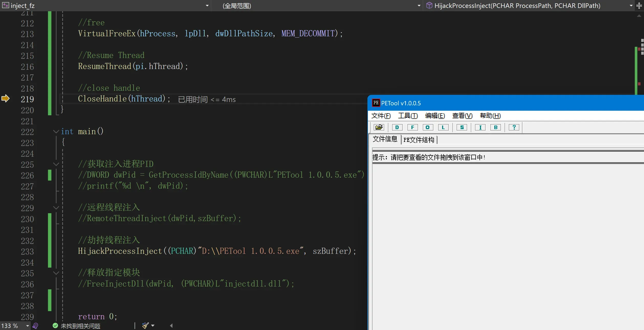644x330 pixels.
Task: Collapse the int main() function block
Action: point(56,131)
